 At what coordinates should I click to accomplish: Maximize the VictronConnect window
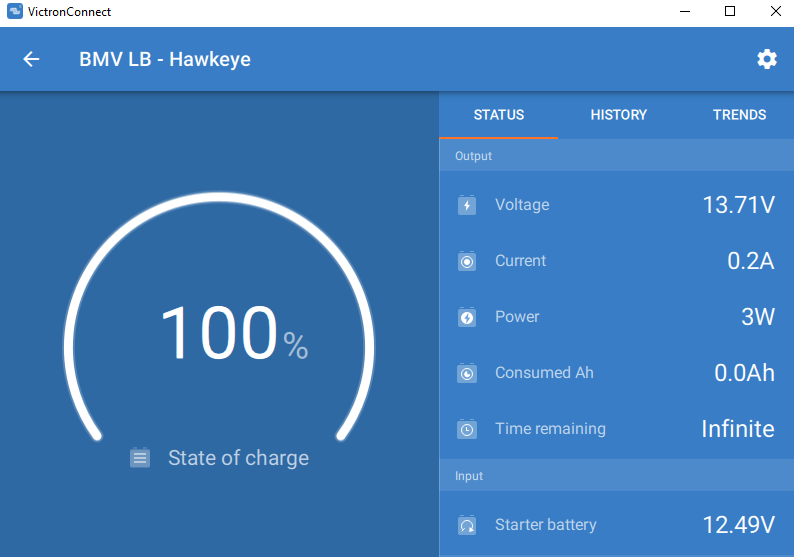click(x=730, y=11)
